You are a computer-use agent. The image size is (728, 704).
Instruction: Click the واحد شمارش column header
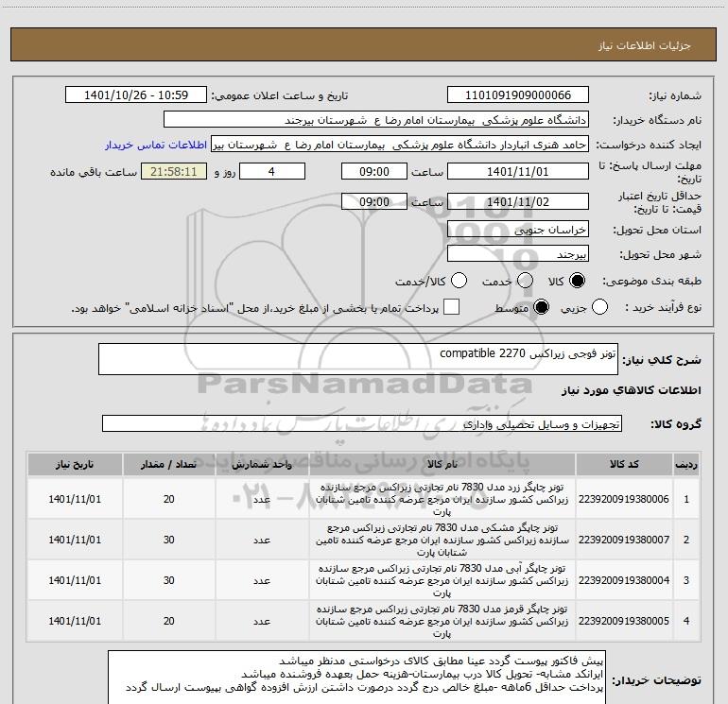click(x=262, y=465)
